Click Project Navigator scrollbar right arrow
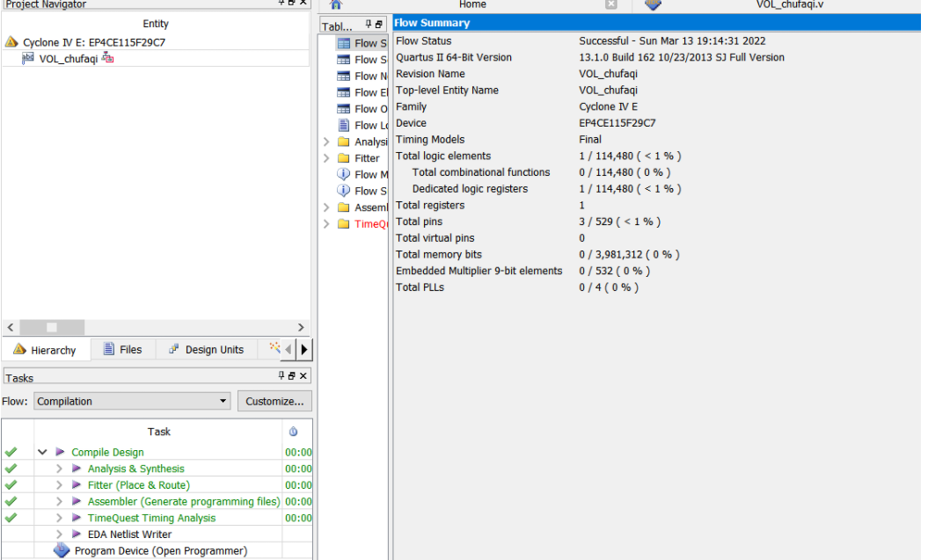This screenshot has width=928, height=560. [x=301, y=327]
